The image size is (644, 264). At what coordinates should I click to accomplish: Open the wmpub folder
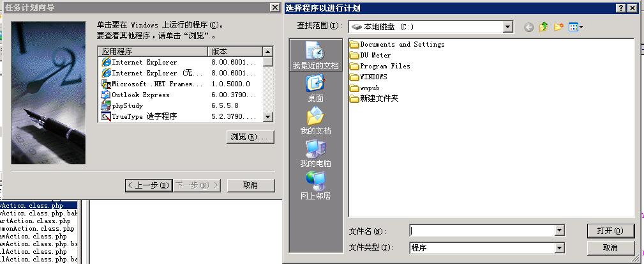364,88
